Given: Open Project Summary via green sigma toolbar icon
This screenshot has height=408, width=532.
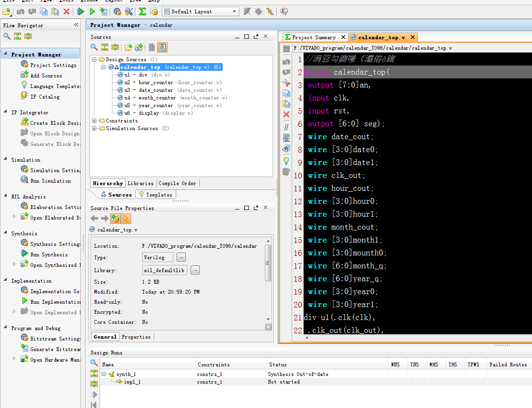Looking at the screenshot, I should pos(143,11).
